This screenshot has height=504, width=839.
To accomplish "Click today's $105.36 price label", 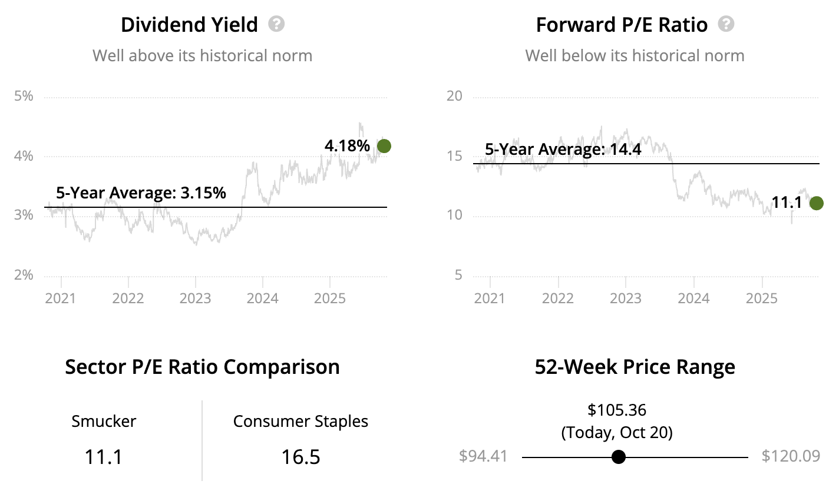I will point(617,410).
